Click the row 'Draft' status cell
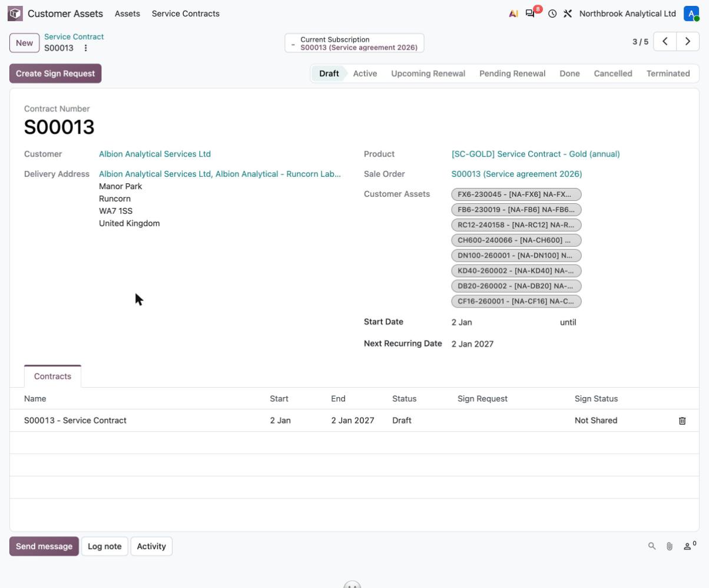This screenshot has width=709, height=588. click(x=402, y=421)
